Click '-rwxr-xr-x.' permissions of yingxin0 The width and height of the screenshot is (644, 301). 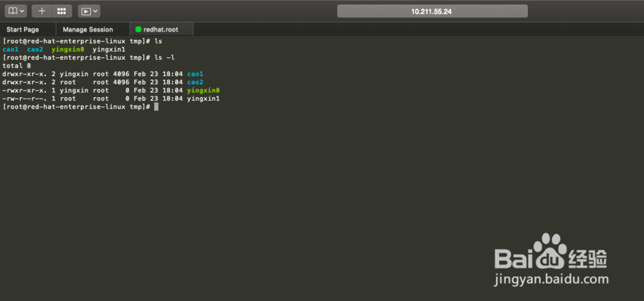click(x=25, y=91)
